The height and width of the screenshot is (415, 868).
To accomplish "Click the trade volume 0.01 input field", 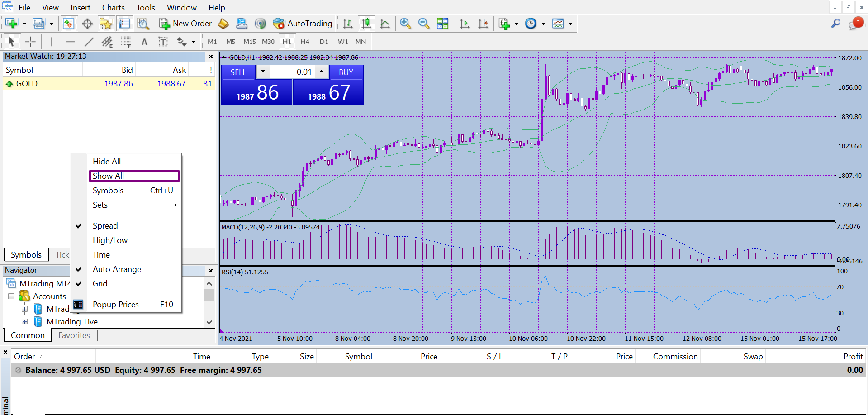I will pyautogui.click(x=292, y=72).
